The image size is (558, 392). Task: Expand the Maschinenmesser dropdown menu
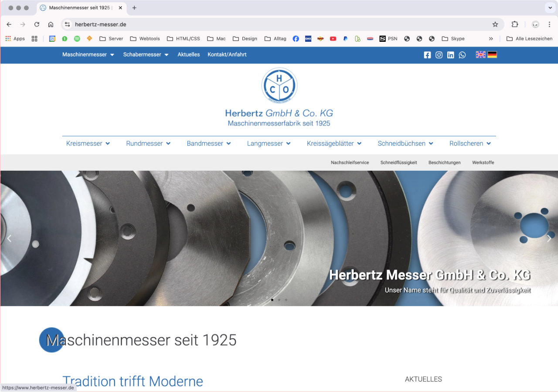[88, 54]
